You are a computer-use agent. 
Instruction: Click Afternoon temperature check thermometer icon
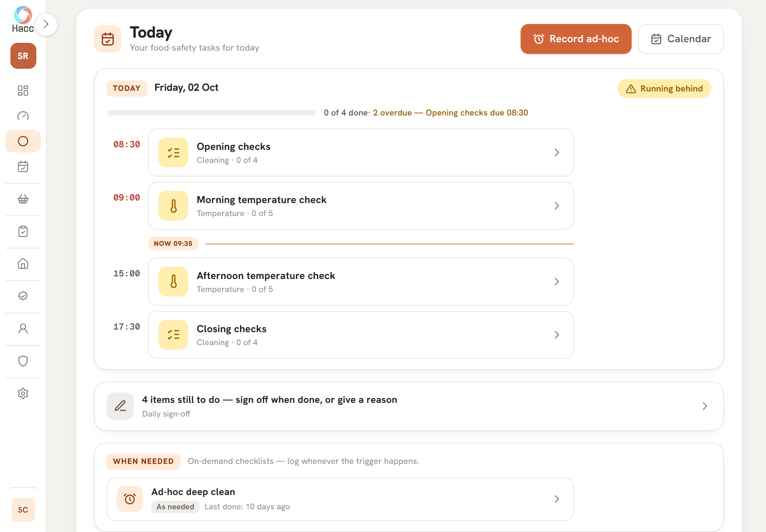173,281
